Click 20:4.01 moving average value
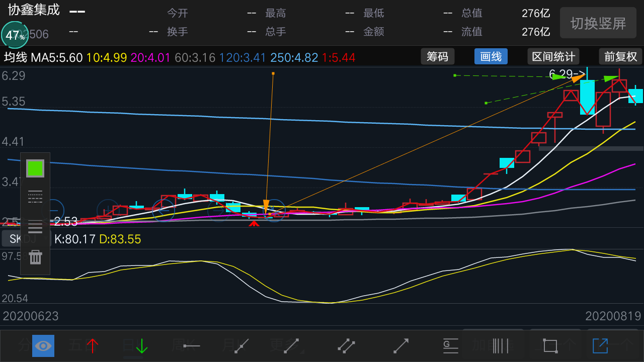 coord(151,57)
